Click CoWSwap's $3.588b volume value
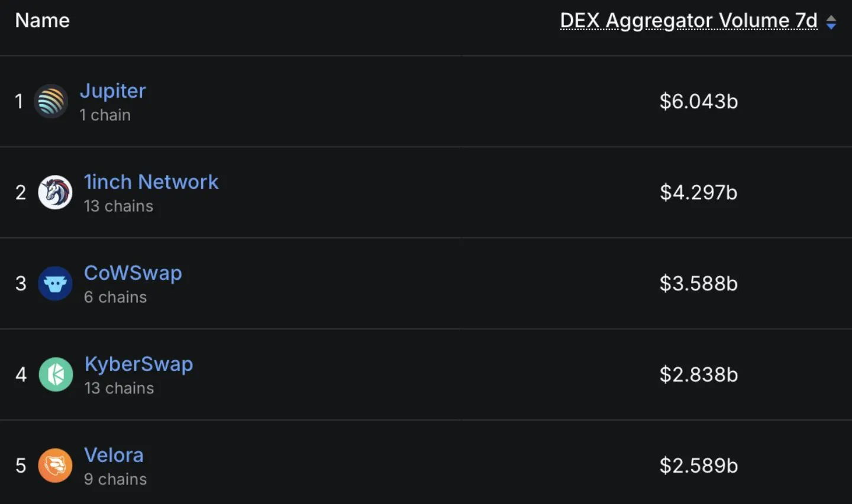 [x=698, y=284]
